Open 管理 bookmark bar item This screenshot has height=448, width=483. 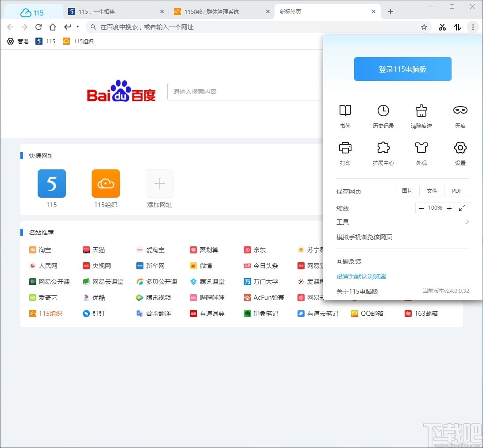pyautogui.click(x=18, y=41)
